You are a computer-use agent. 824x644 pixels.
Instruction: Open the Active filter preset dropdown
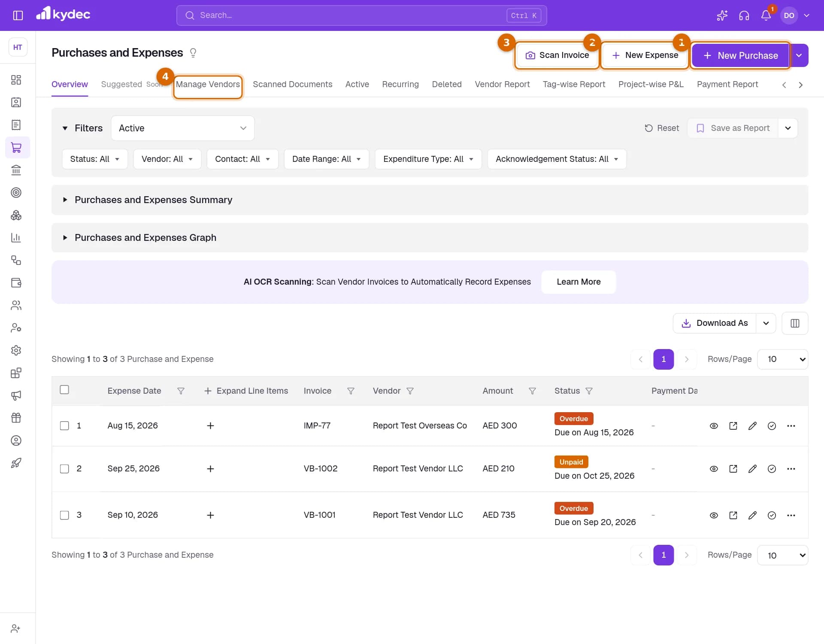pyautogui.click(x=182, y=128)
